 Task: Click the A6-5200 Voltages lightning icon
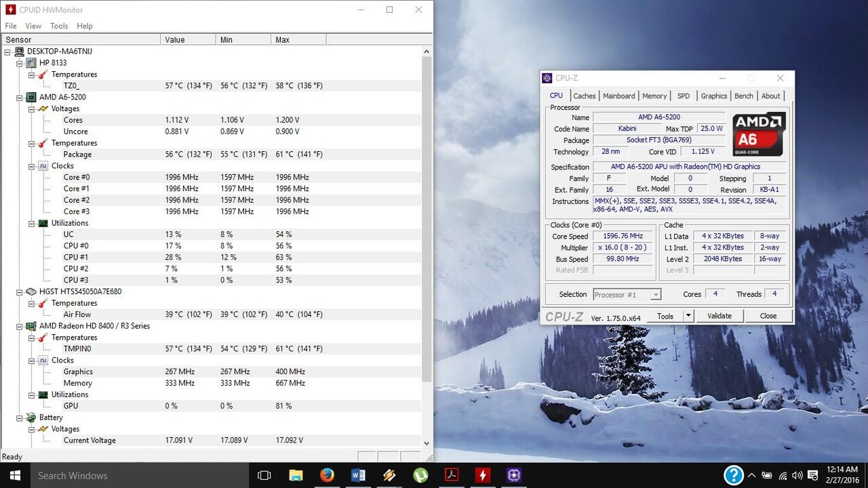[43, 108]
